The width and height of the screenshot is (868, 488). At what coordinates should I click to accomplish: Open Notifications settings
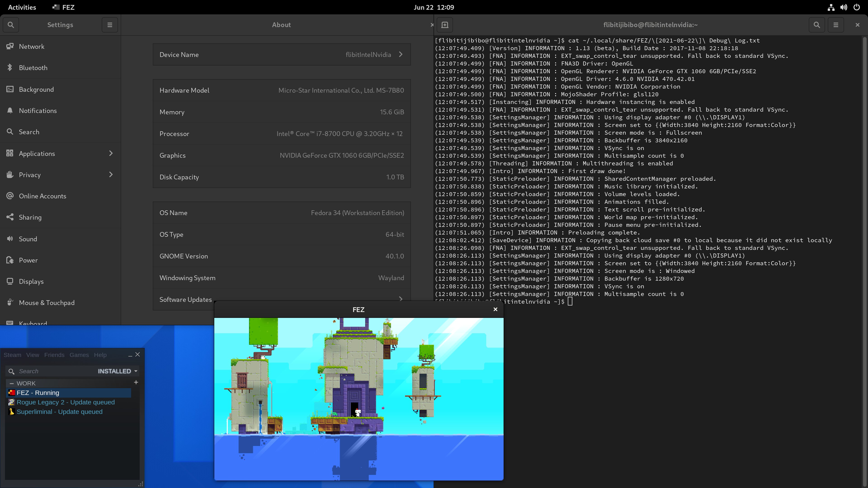point(60,110)
